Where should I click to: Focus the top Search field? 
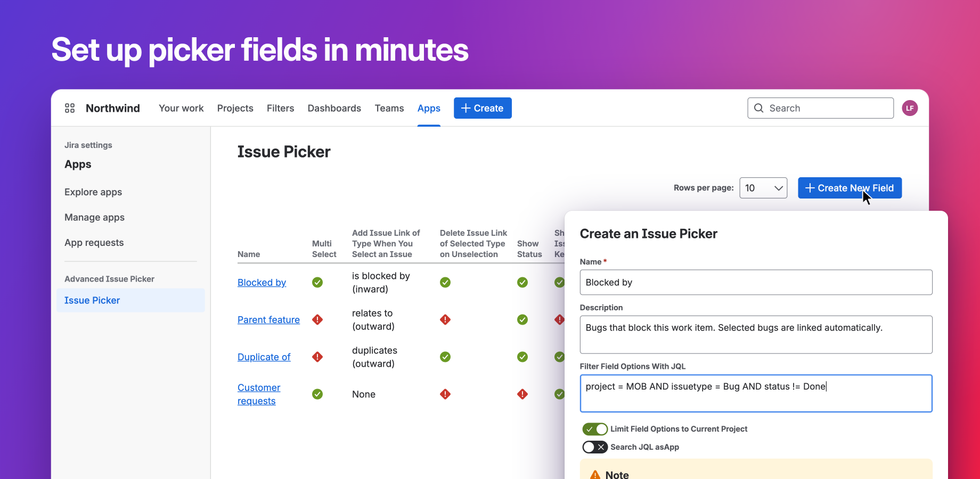click(x=820, y=108)
